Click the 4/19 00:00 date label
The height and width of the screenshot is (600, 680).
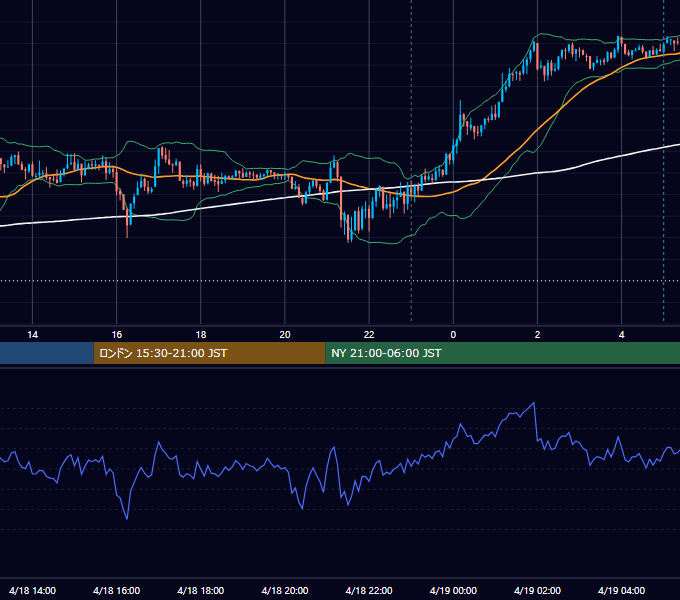(x=453, y=590)
